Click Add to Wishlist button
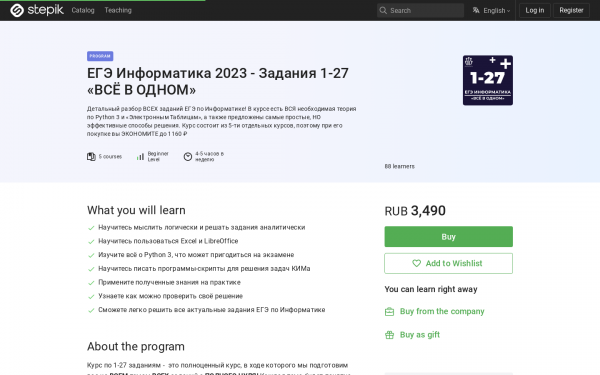The image size is (600, 375). [448, 263]
